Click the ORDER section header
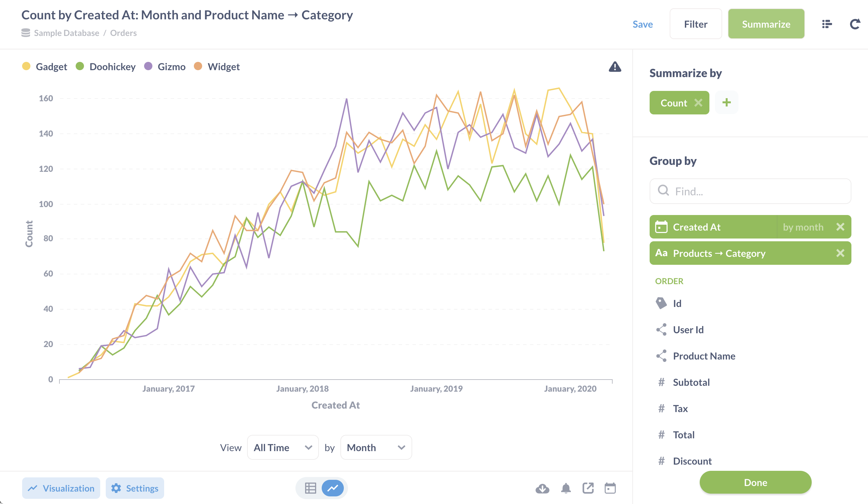The height and width of the screenshot is (504, 868). 669,281
